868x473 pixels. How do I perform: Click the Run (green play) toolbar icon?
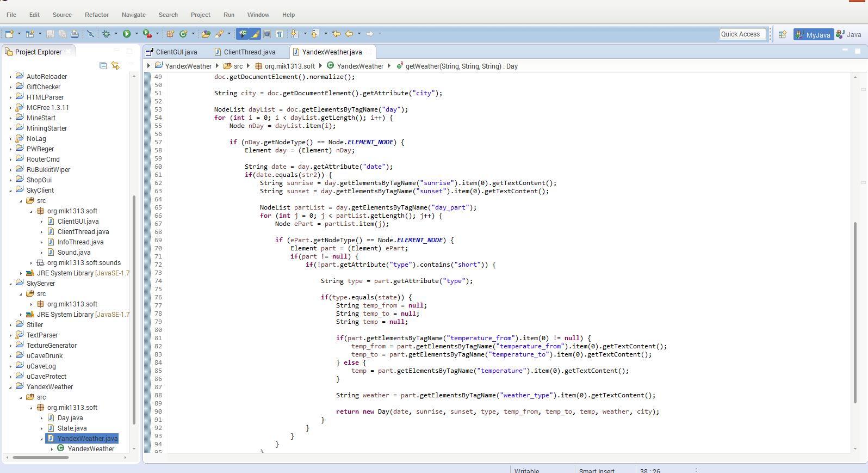tap(127, 34)
